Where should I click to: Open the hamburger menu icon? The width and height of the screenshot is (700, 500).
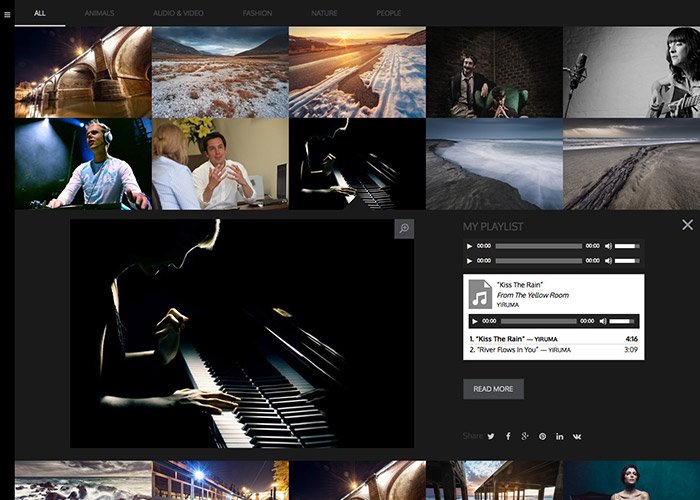pos(7,14)
